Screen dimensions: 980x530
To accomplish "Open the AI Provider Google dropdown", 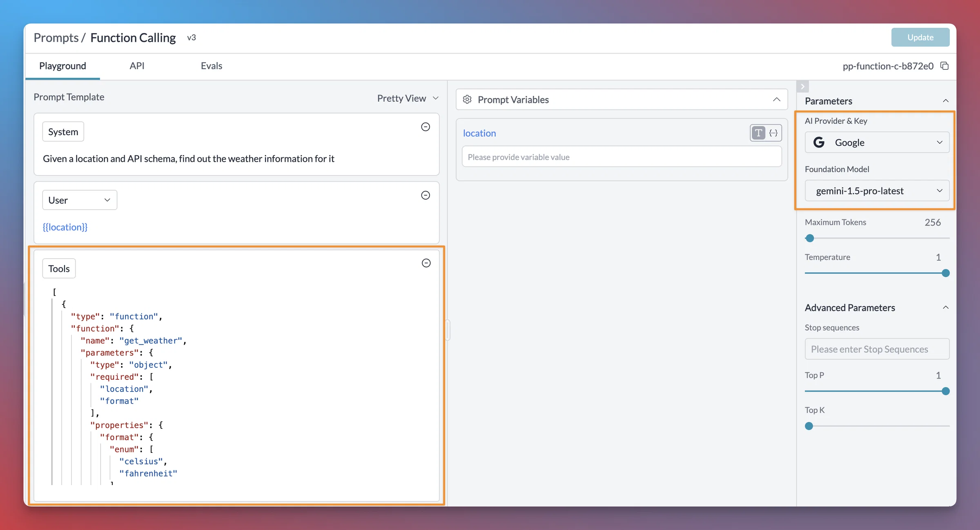I will point(877,142).
